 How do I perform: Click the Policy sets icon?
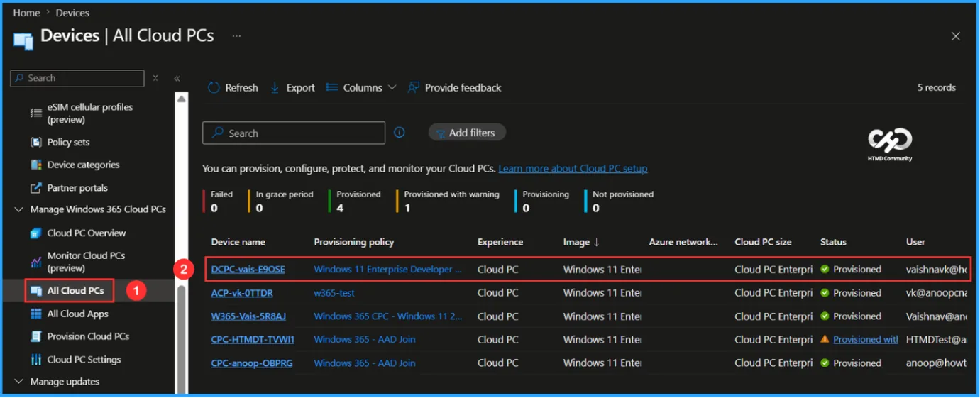click(x=35, y=142)
